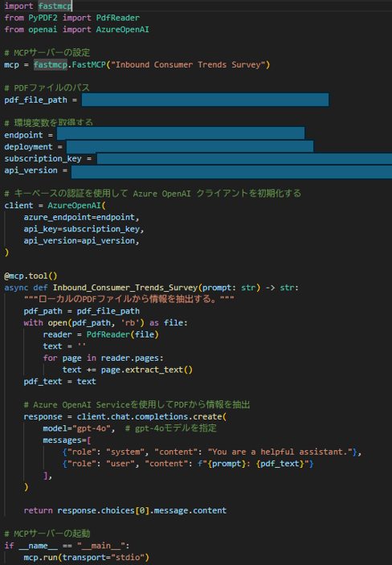392x565 pixels.
Task: Click the comment '# 環境変数を取得する'
Action: tap(49, 122)
